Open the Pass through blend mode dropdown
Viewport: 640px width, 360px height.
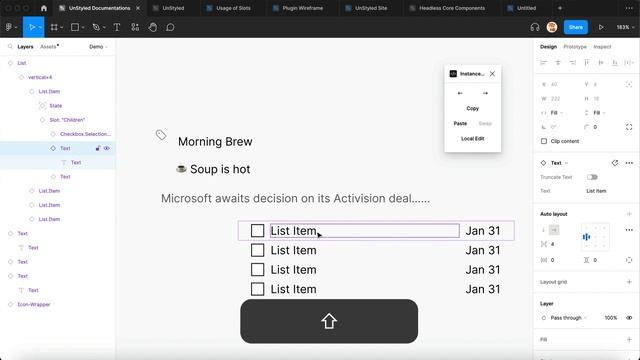point(568,318)
